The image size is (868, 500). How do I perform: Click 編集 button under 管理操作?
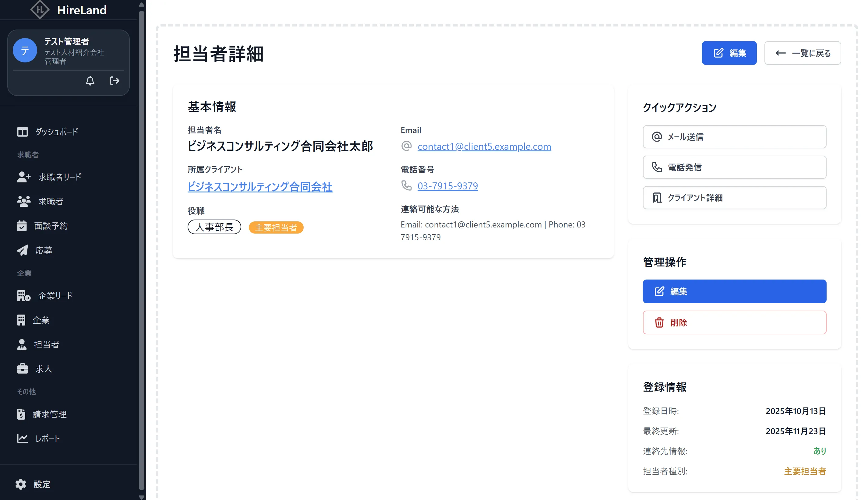(734, 291)
